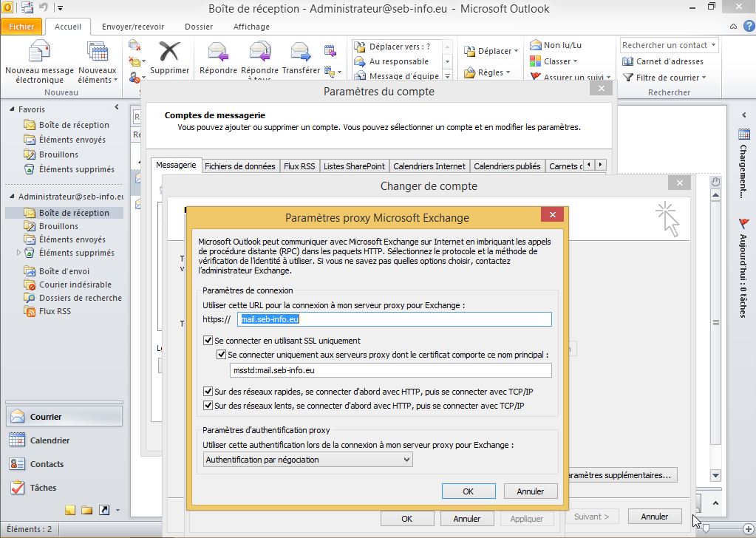
Task: Open the Calendriers publiés tab
Action: (x=507, y=166)
